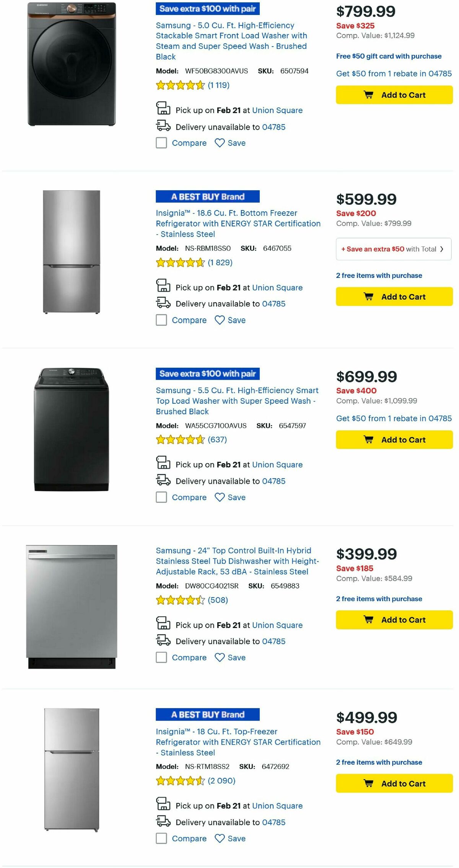Click the store pickup icon for the Samsung top load washer

coord(163,464)
